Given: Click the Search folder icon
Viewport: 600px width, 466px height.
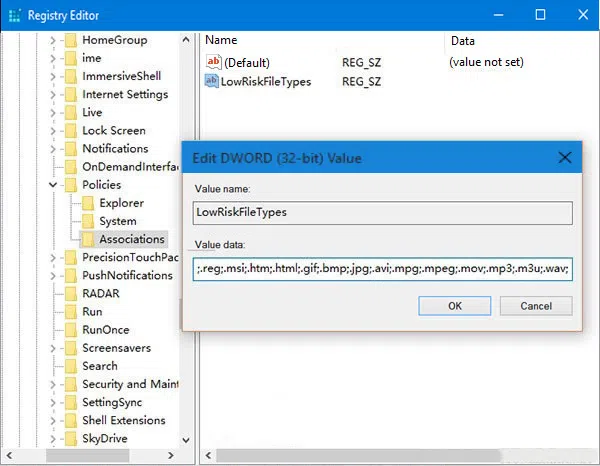Looking at the screenshot, I should pyautogui.click(x=71, y=366).
